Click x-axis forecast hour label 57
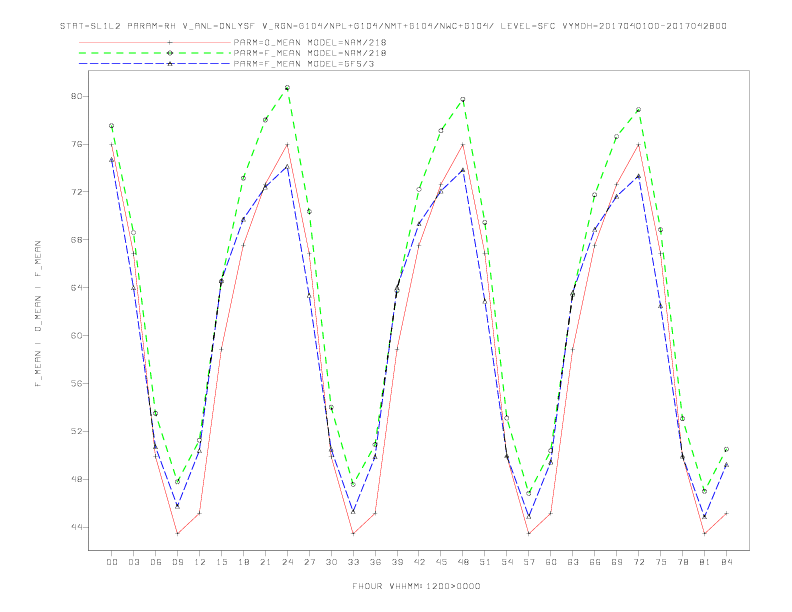Viewport: 792px width, 612px height. pyautogui.click(x=529, y=562)
